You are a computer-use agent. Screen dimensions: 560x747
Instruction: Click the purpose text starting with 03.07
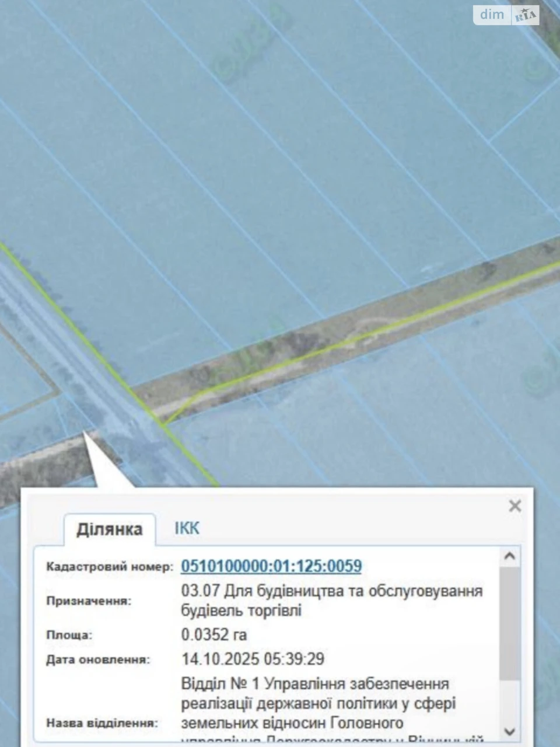click(332, 601)
